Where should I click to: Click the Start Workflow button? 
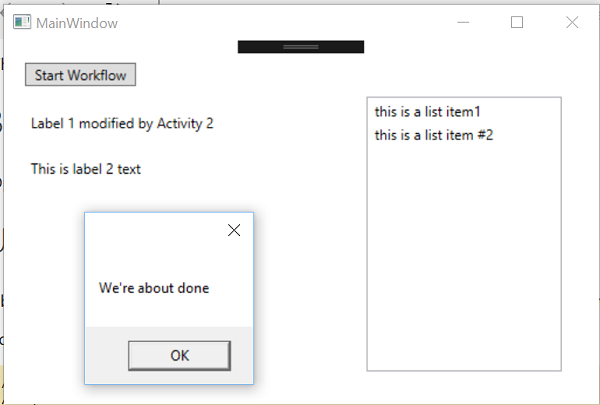80,75
